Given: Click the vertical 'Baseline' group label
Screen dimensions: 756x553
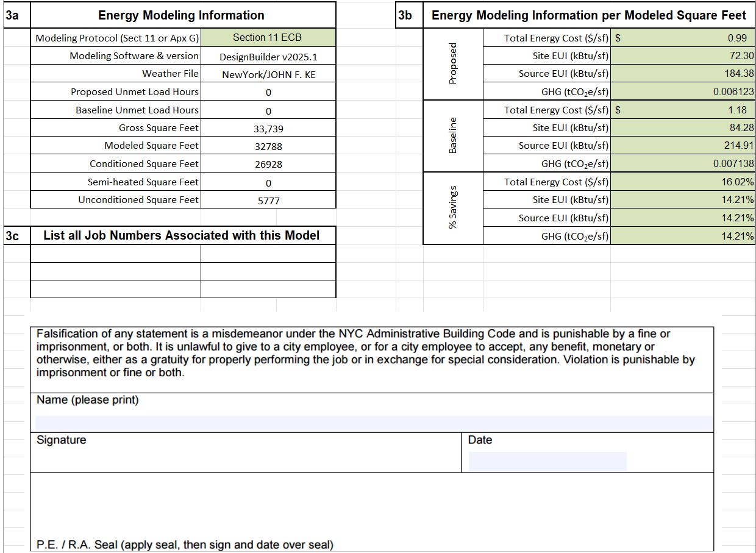Looking at the screenshot, I should 453,136.
